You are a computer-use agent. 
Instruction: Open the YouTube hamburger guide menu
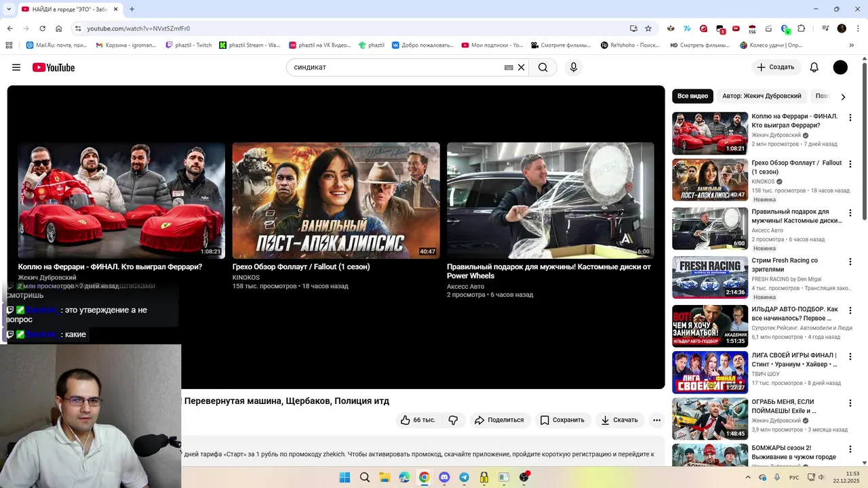[16, 67]
